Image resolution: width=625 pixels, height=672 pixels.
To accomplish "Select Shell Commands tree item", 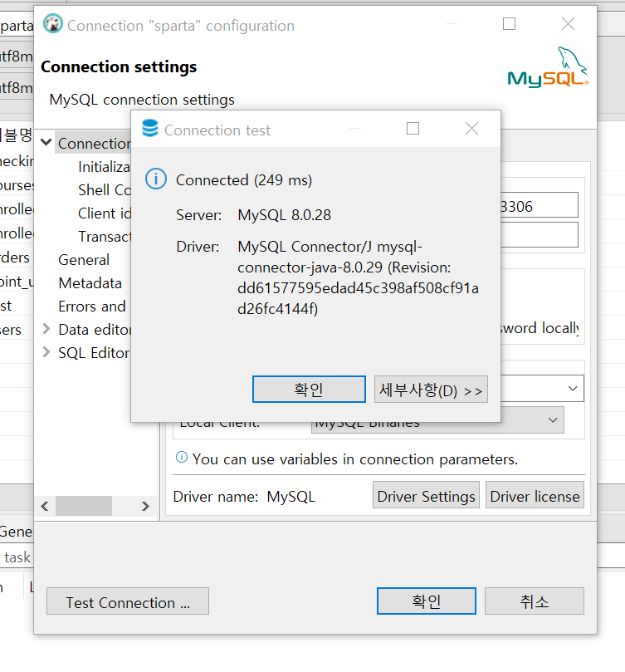I will point(104,189).
